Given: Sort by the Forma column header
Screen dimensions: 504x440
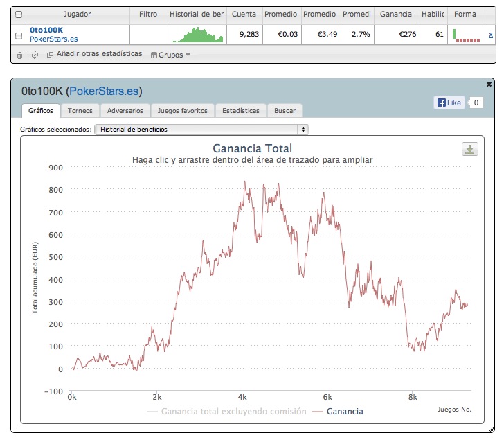Looking at the screenshot, I should click(x=465, y=14).
